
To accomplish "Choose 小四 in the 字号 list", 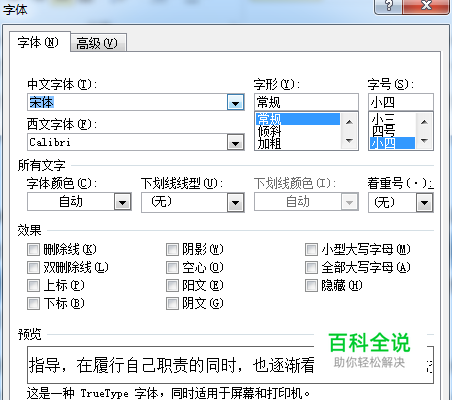I will click(393, 143).
